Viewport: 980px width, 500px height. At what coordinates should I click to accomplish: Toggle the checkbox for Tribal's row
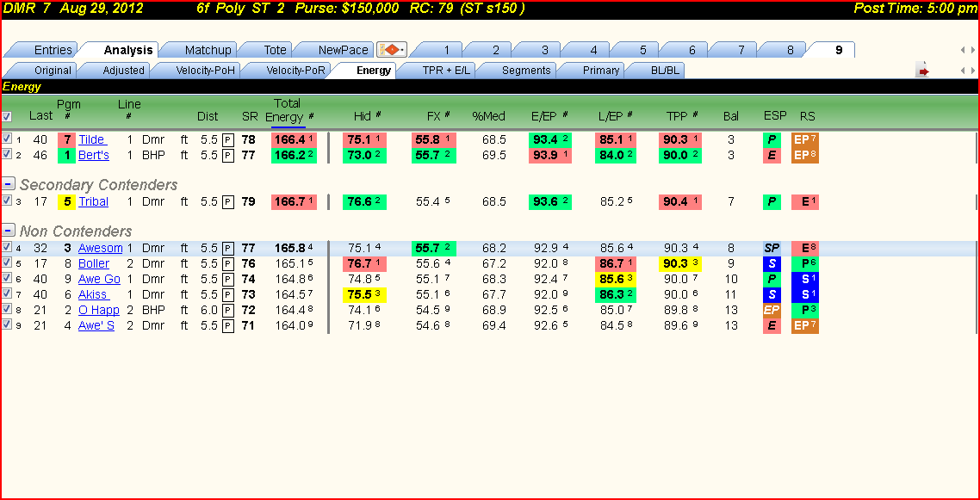click(x=7, y=201)
